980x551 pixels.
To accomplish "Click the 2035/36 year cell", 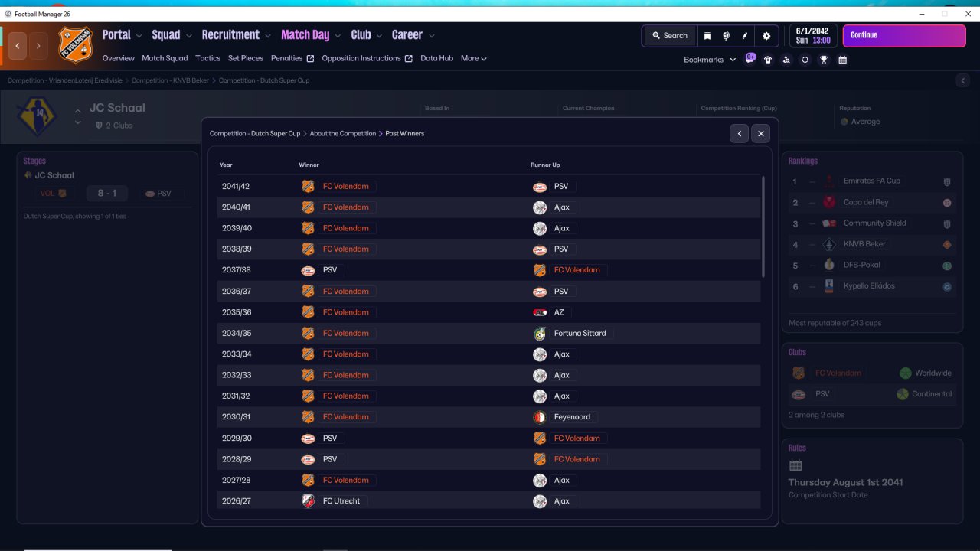I will [237, 312].
